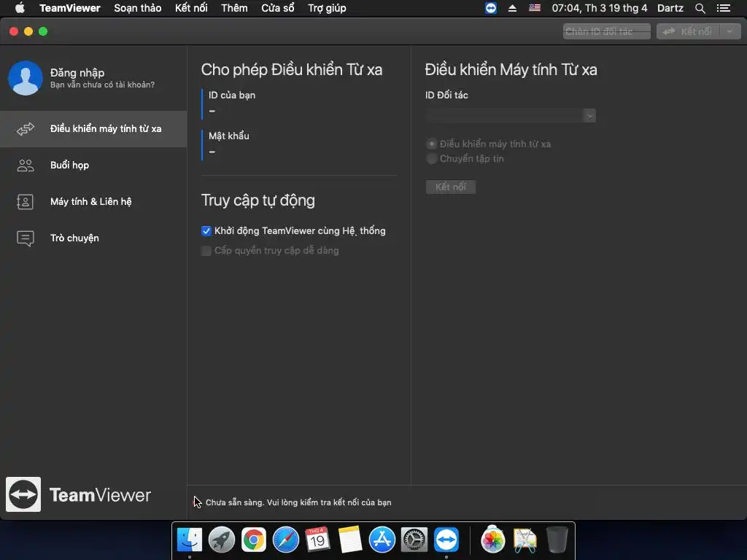Click Đăng nhập to sign in
Screen dimensions: 747x560
tap(77, 72)
